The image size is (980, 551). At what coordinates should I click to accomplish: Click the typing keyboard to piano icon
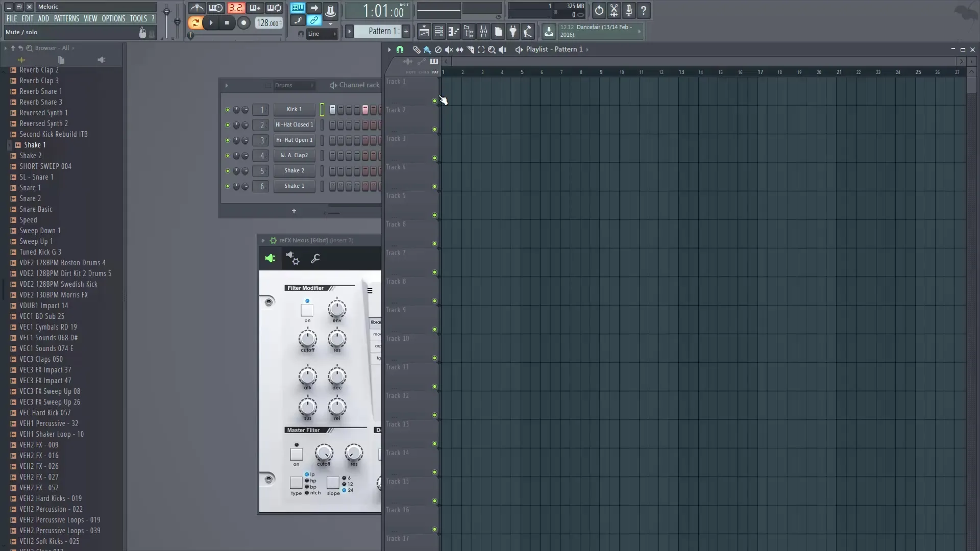coord(298,8)
